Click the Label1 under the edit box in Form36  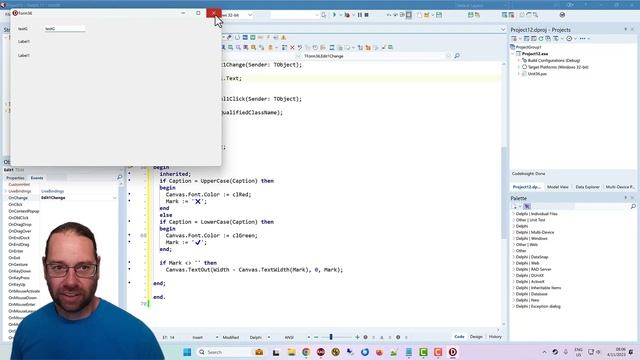point(24,42)
